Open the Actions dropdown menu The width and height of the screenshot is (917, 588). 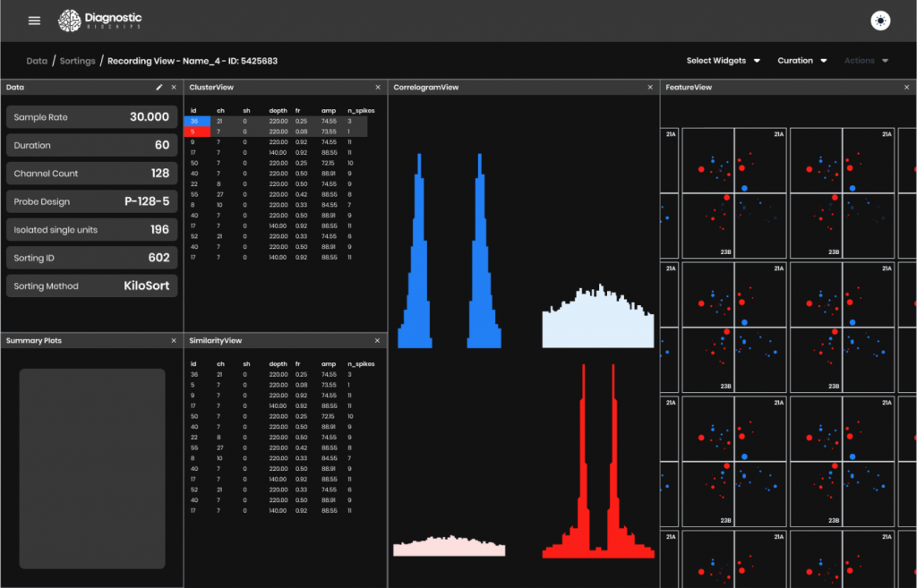pyautogui.click(x=866, y=61)
